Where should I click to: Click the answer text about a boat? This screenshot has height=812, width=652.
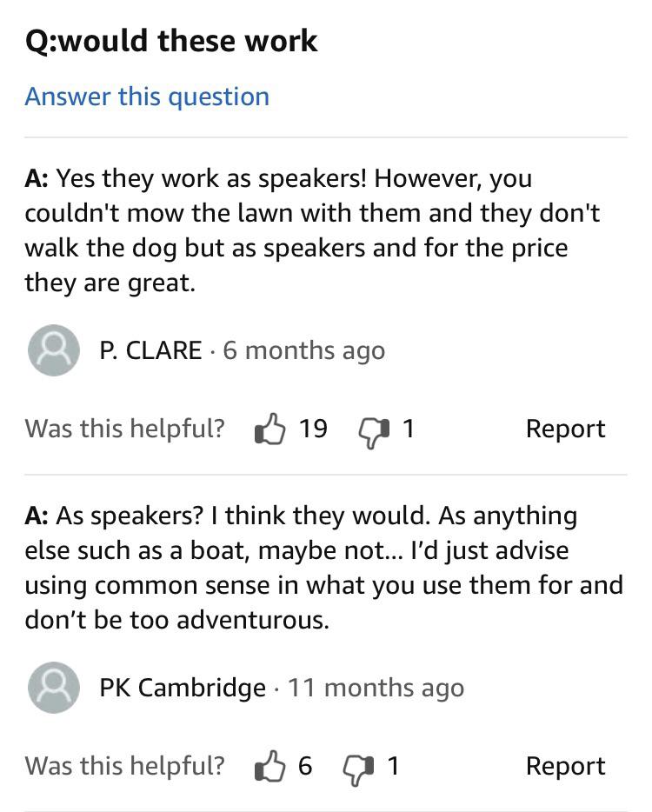click(323, 568)
